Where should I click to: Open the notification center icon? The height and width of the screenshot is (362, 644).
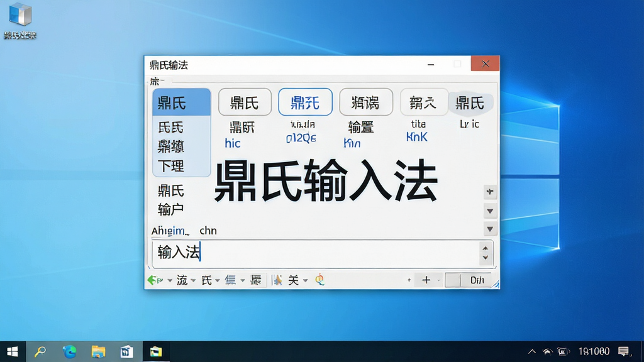tap(624, 351)
